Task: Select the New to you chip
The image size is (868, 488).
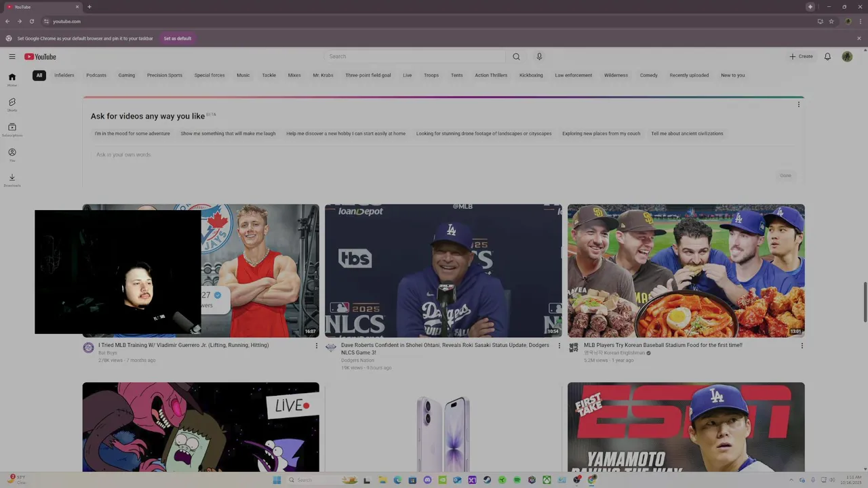Action: pos(733,75)
